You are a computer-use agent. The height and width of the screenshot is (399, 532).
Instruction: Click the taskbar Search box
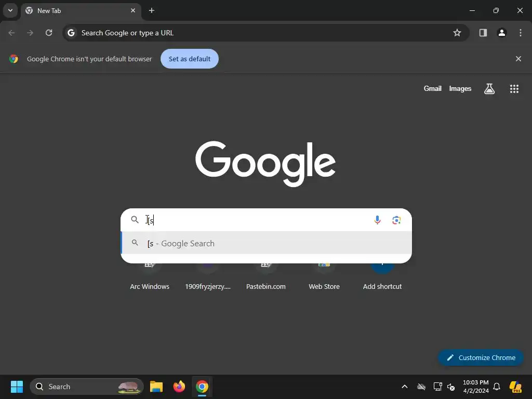pos(87,387)
